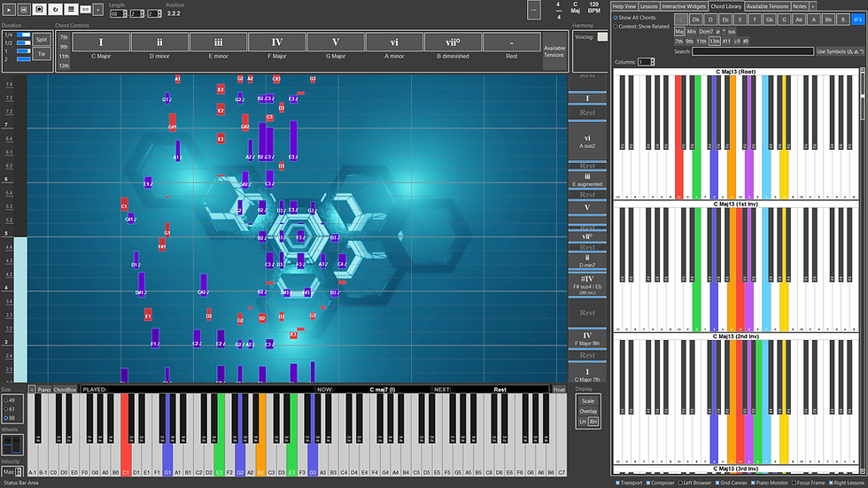Change the Columns stepper value
Screen dimensions: 868x488
pos(646,62)
